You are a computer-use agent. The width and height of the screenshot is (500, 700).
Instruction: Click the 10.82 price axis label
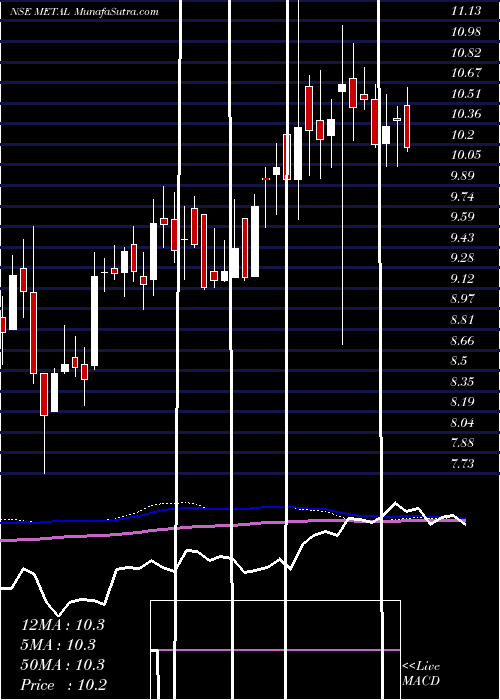466,53
